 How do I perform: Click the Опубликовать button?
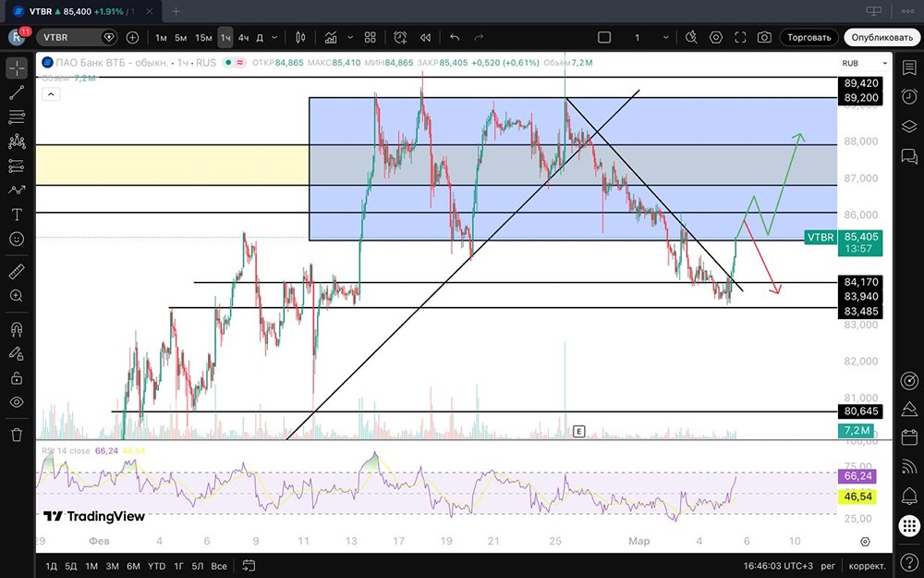(x=881, y=37)
